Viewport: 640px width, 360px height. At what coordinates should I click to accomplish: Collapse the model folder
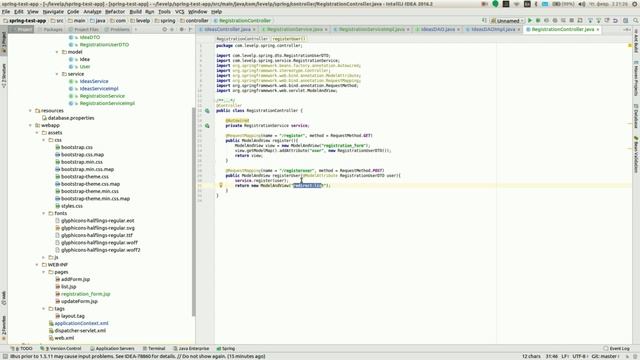pos(57,52)
